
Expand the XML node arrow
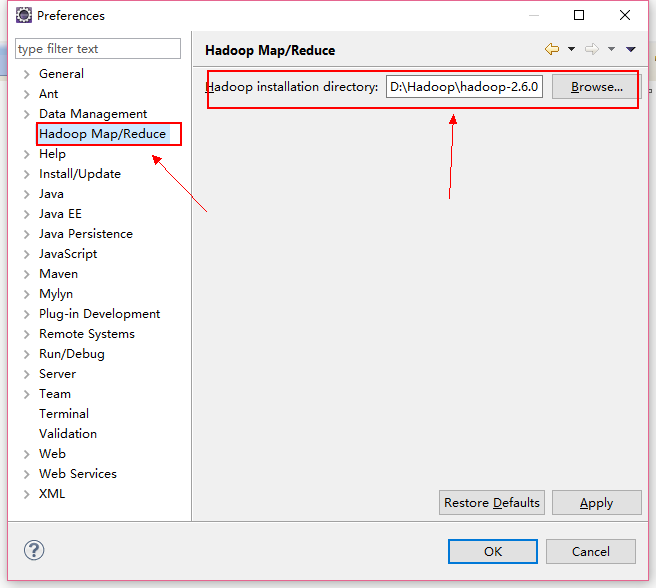[27, 495]
